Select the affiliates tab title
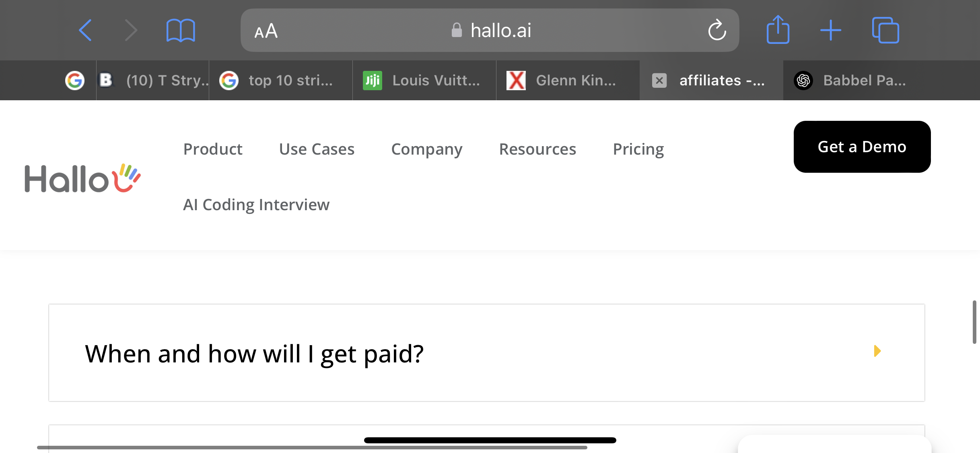 point(722,81)
